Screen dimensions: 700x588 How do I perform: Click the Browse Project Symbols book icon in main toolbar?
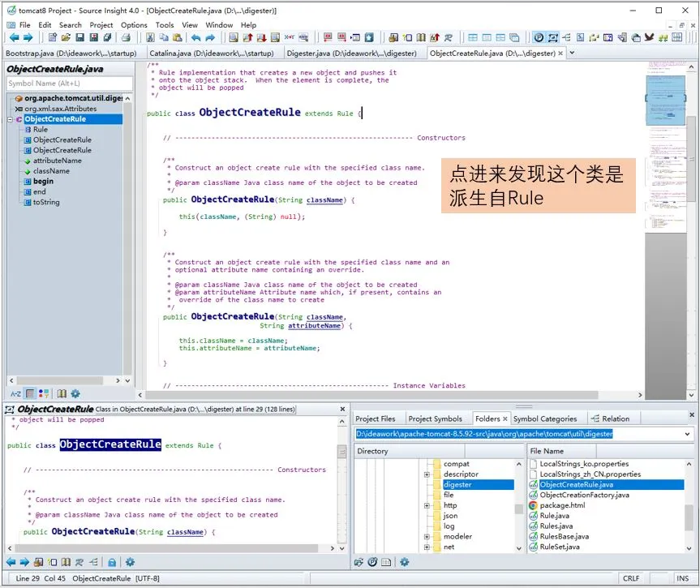(x=421, y=38)
